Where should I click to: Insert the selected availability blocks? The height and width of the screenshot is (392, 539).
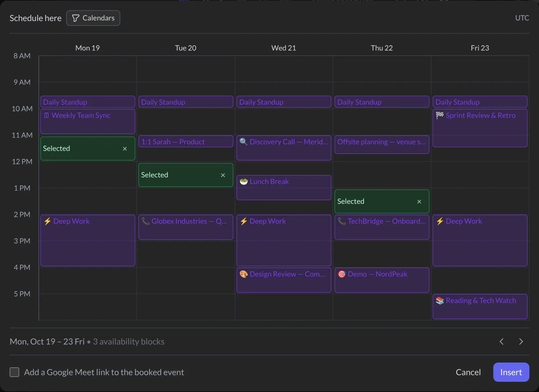pyautogui.click(x=511, y=372)
